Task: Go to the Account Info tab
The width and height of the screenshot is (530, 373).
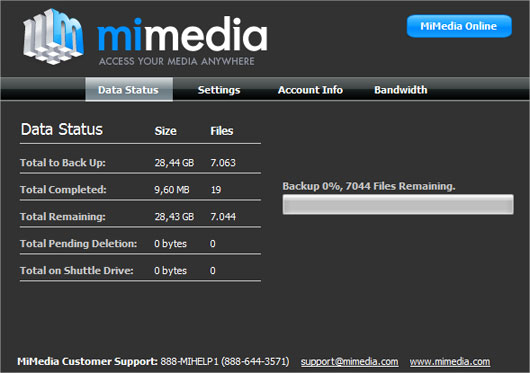Action: 310,90
